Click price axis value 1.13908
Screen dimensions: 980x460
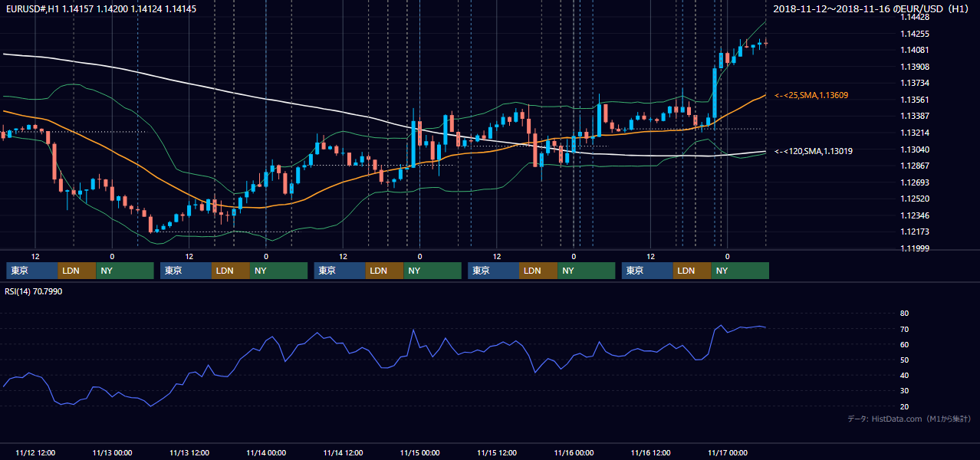(914, 67)
